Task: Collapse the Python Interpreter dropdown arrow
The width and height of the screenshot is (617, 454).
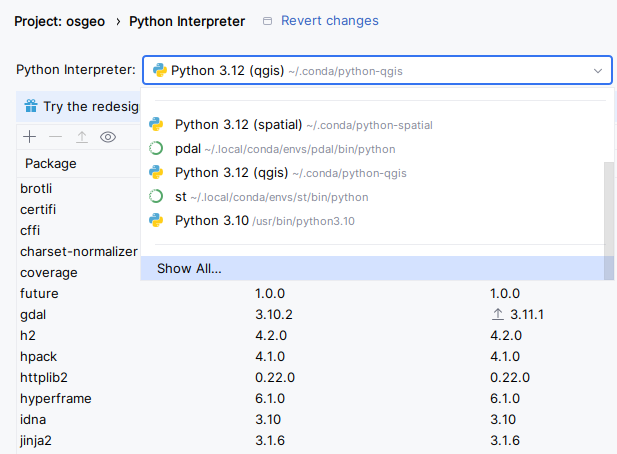Action: (x=598, y=71)
